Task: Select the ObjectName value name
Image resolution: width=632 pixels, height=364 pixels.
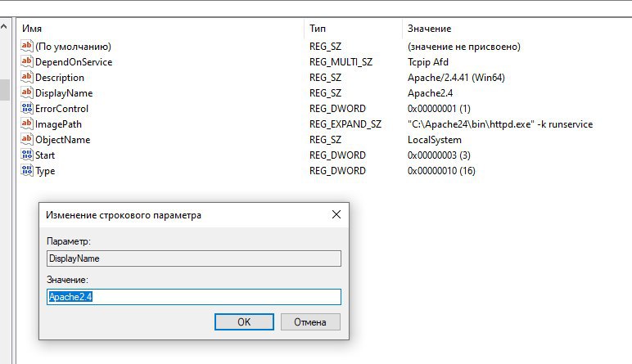Action: click(x=62, y=140)
